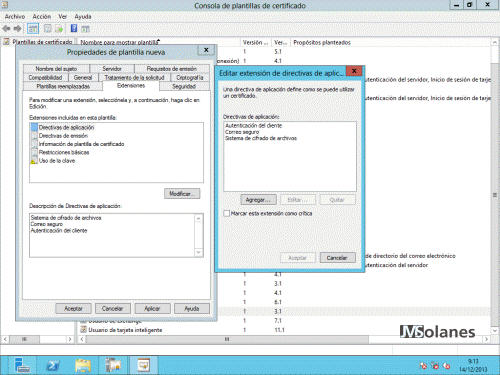This screenshot has width=500, height=375.
Task: Launch PowerShell from the taskbar
Action: pyautogui.click(x=53, y=366)
